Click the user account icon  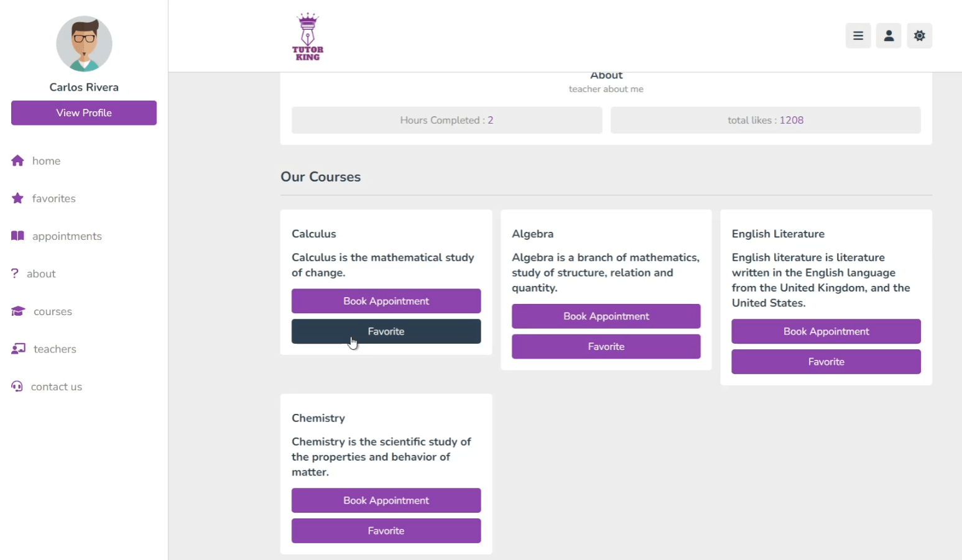click(889, 36)
